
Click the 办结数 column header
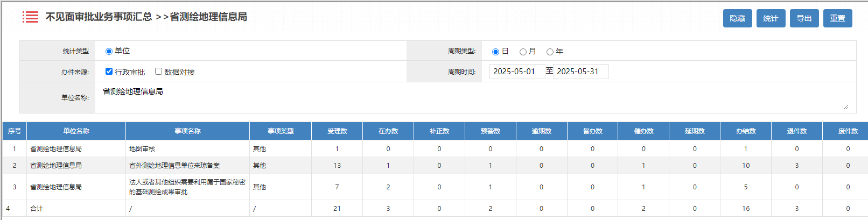(746, 131)
